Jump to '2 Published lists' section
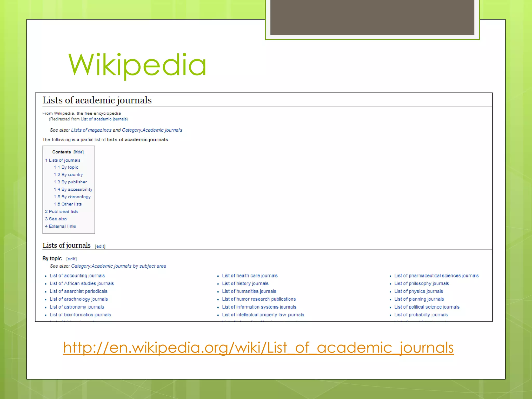This screenshot has width=532, height=399. (x=62, y=211)
